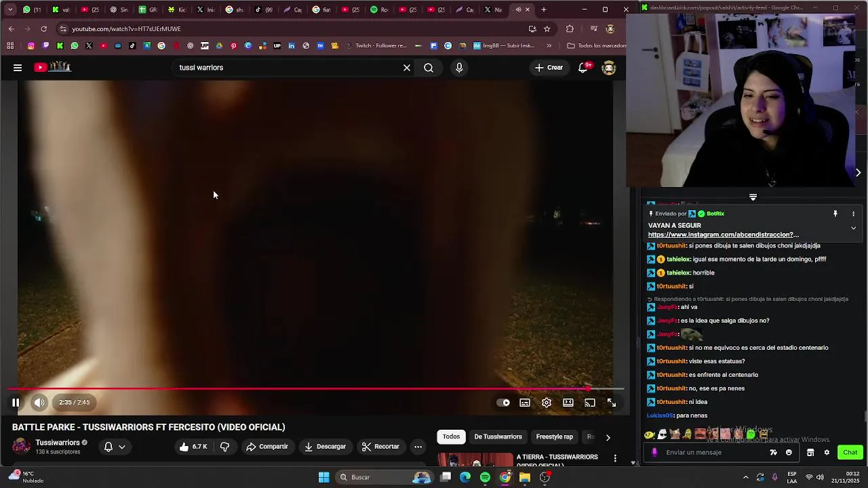Run search with the magnifier button

[429, 68]
